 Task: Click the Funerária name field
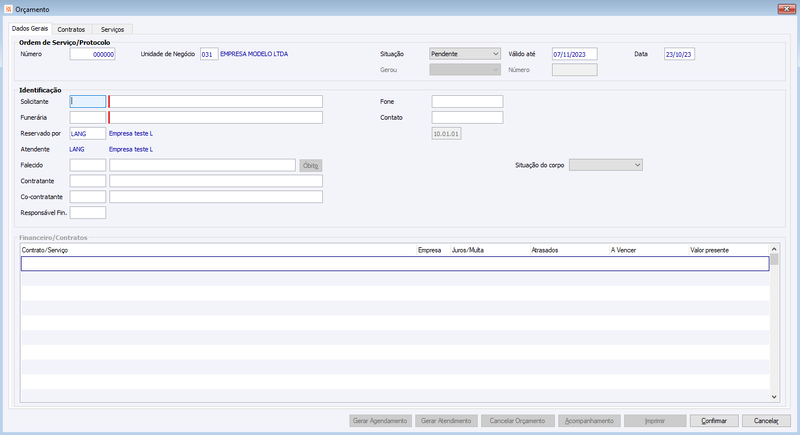215,117
